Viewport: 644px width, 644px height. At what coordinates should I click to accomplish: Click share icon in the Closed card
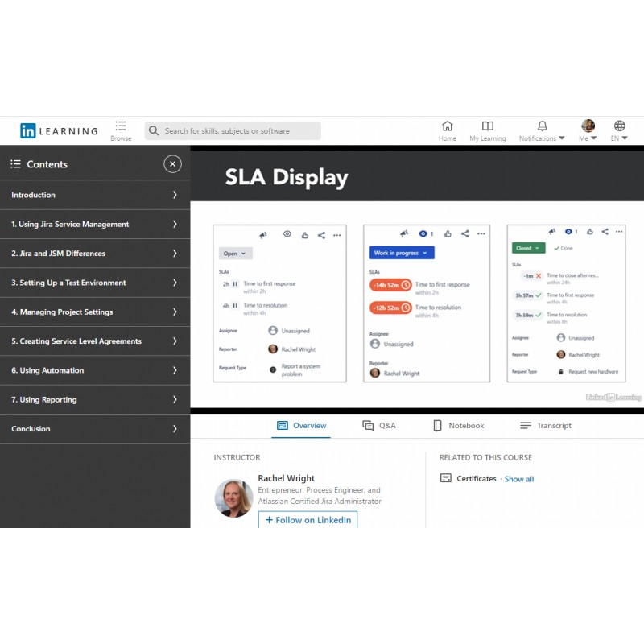tap(605, 232)
